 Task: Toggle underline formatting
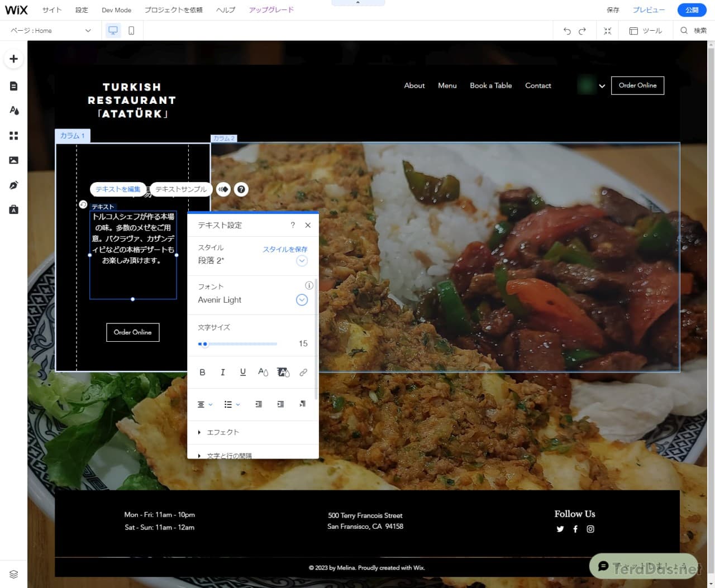pyautogui.click(x=242, y=372)
